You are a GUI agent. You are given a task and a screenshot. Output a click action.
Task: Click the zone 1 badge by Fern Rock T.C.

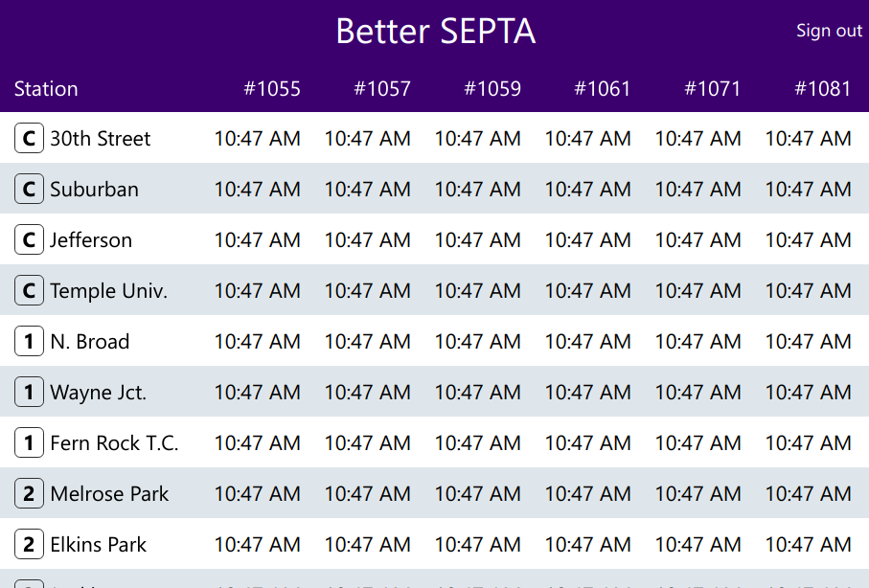point(29,443)
